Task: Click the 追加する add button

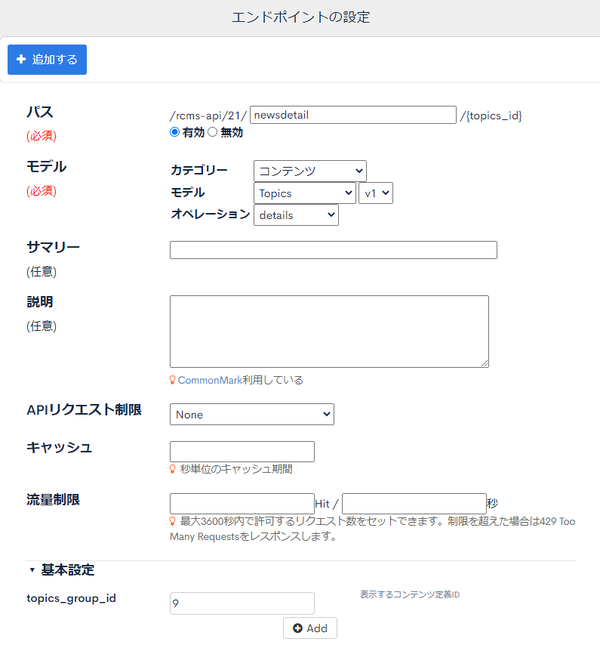Action: (47, 60)
